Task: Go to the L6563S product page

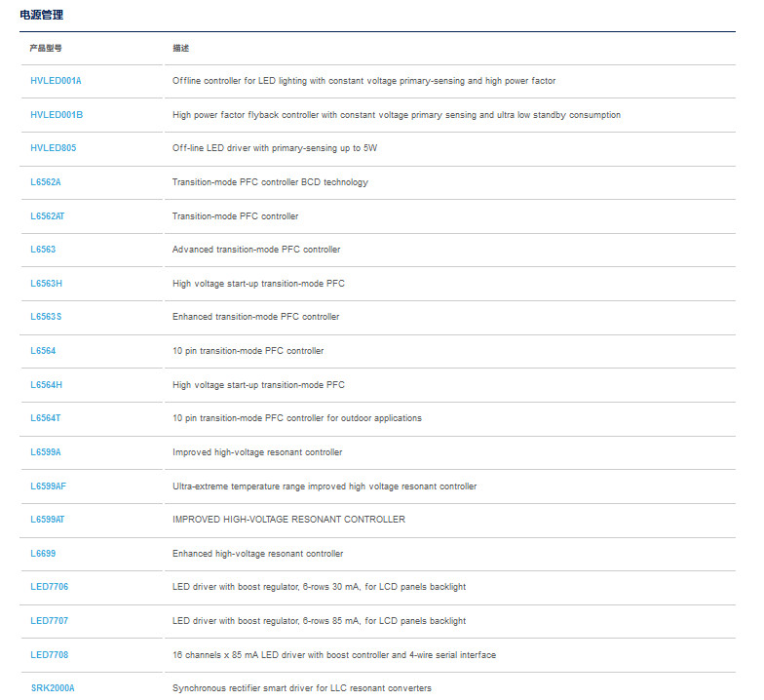Action: tap(46, 317)
